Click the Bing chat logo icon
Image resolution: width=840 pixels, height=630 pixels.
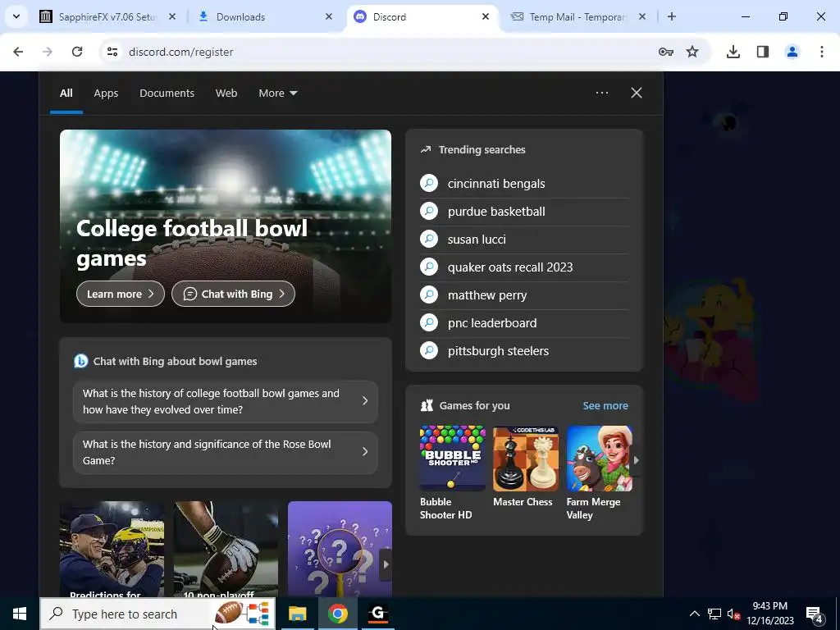pyautogui.click(x=81, y=361)
